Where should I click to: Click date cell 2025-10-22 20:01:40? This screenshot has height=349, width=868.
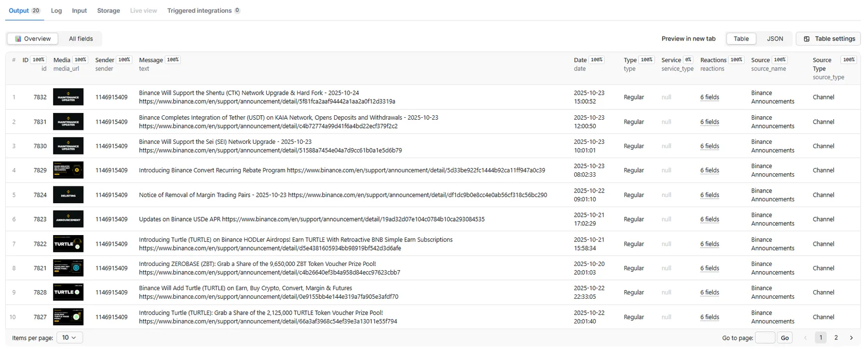point(589,317)
